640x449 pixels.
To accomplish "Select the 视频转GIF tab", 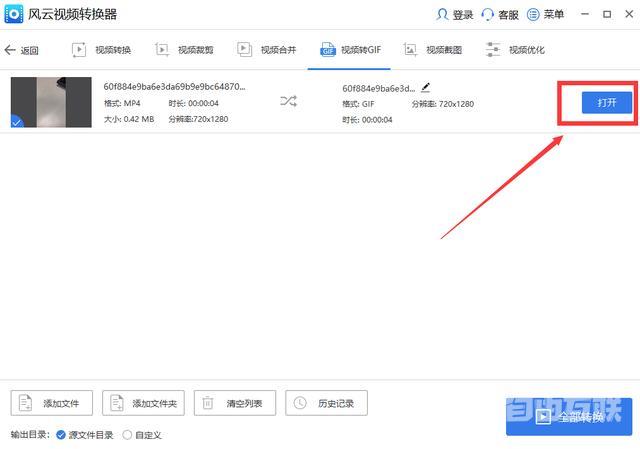I will click(350, 50).
